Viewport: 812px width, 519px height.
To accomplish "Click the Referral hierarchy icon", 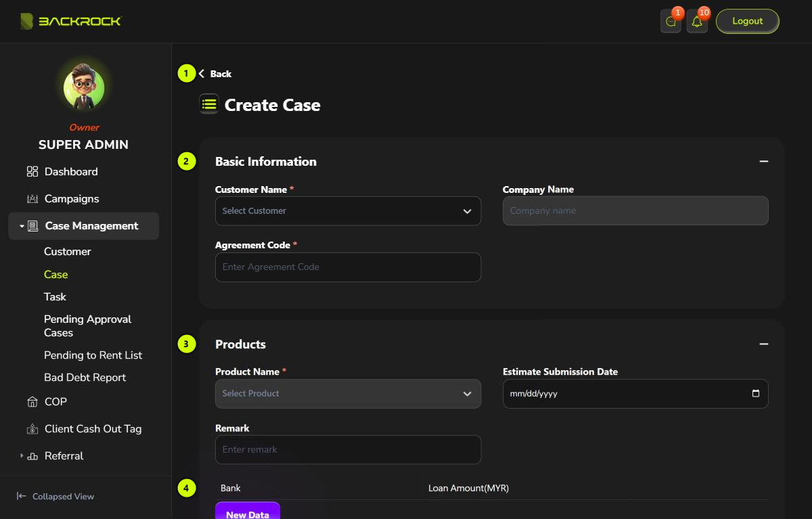I will pos(32,456).
